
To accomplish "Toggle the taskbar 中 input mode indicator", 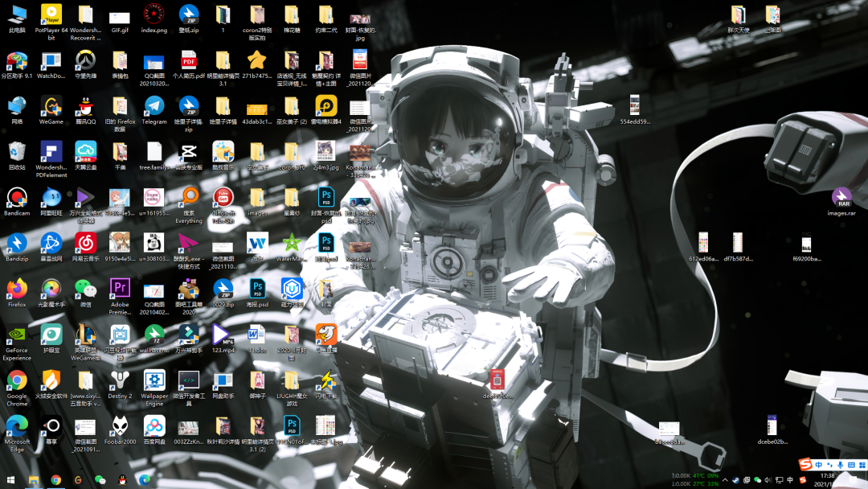I will [790, 479].
